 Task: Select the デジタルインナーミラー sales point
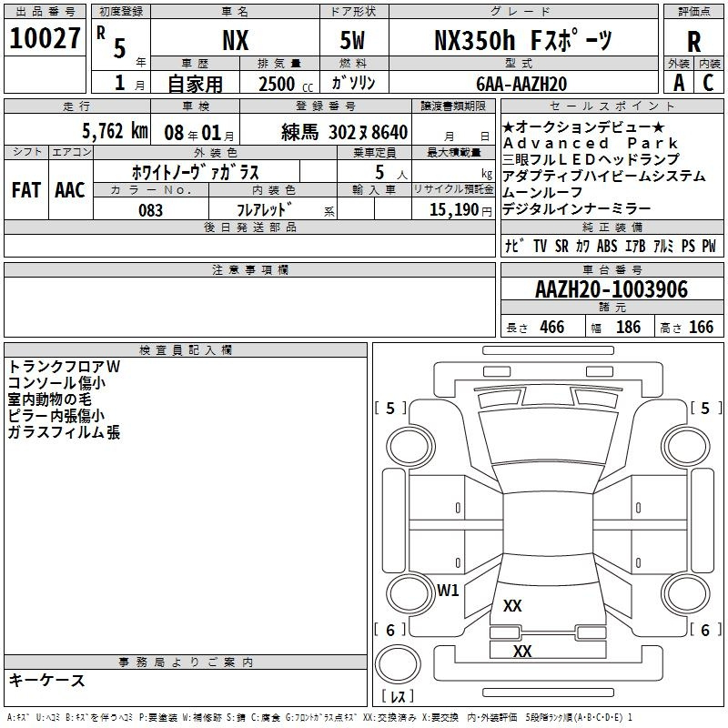coord(576,209)
